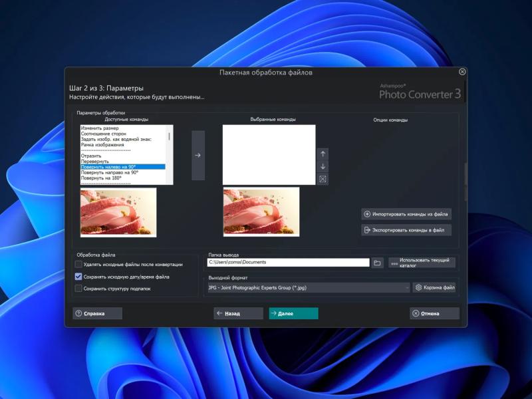Disable Сохранять исходную дату/время файла
Image resolution: width=532 pixels, height=399 pixels.
point(79,276)
